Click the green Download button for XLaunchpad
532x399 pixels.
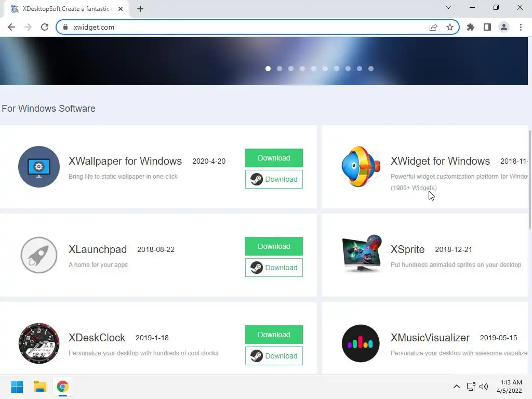tap(274, 246)
